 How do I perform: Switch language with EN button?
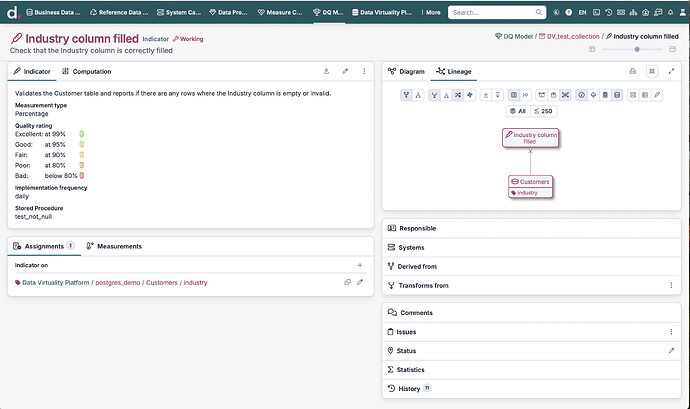[x=582, y=12]
